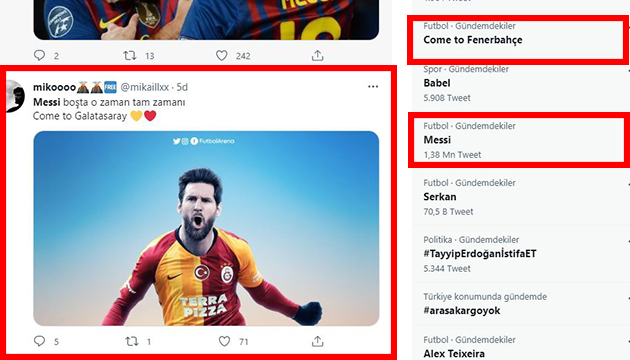The image size is (630, 360).
Task: Like the top tweet with 242 likes
Action: tap(222, 55)
